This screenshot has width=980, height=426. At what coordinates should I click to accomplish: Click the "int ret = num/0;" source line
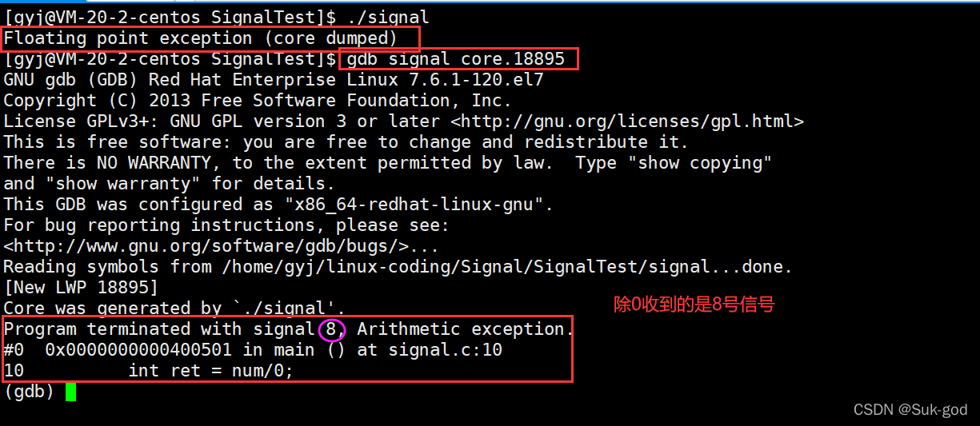coord(210,371)
